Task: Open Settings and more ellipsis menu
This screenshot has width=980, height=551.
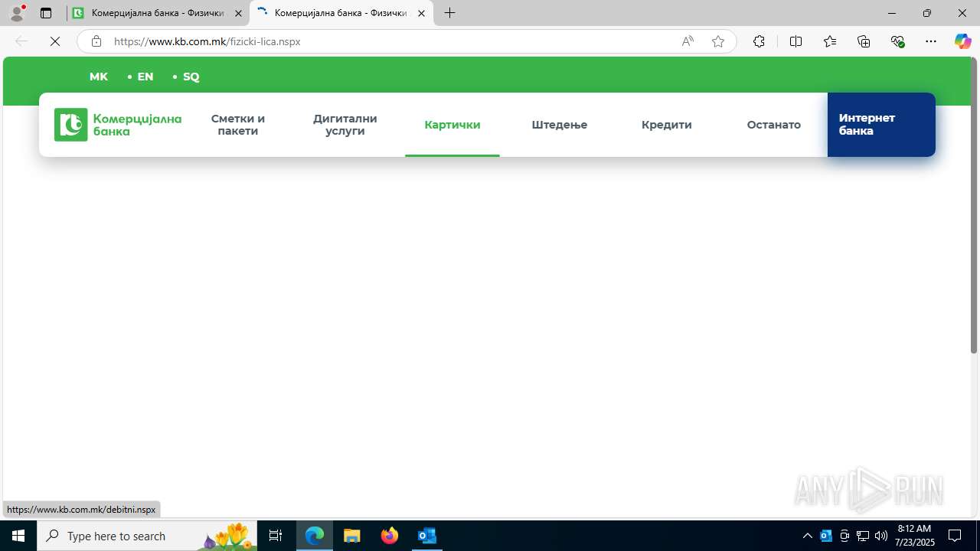Action: coord(931,41)
